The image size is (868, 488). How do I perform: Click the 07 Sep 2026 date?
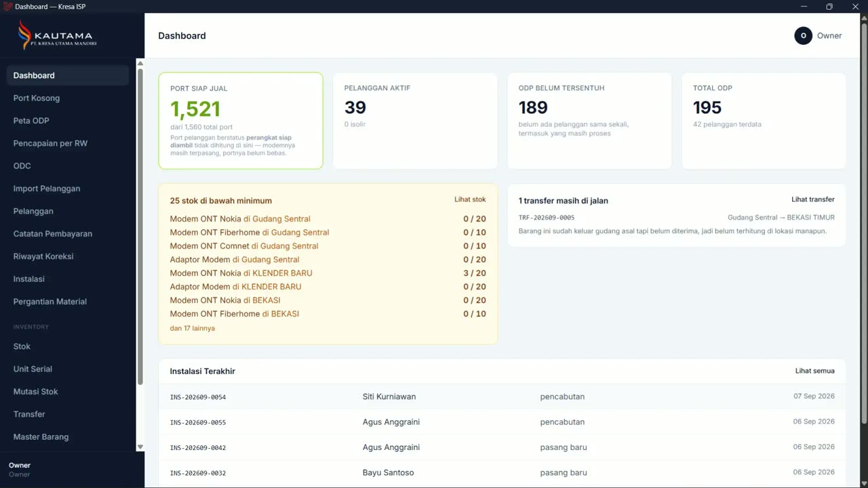814,396
